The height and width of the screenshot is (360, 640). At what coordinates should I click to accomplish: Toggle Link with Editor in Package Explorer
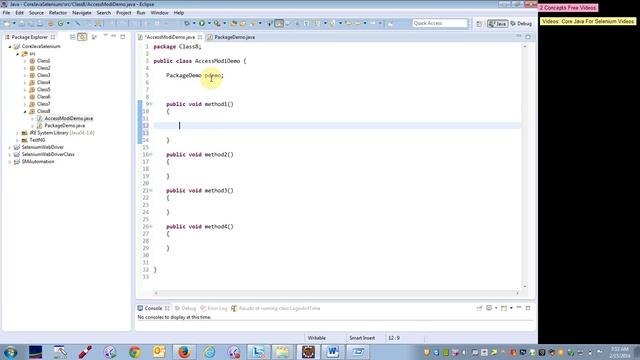click(82, 37)
